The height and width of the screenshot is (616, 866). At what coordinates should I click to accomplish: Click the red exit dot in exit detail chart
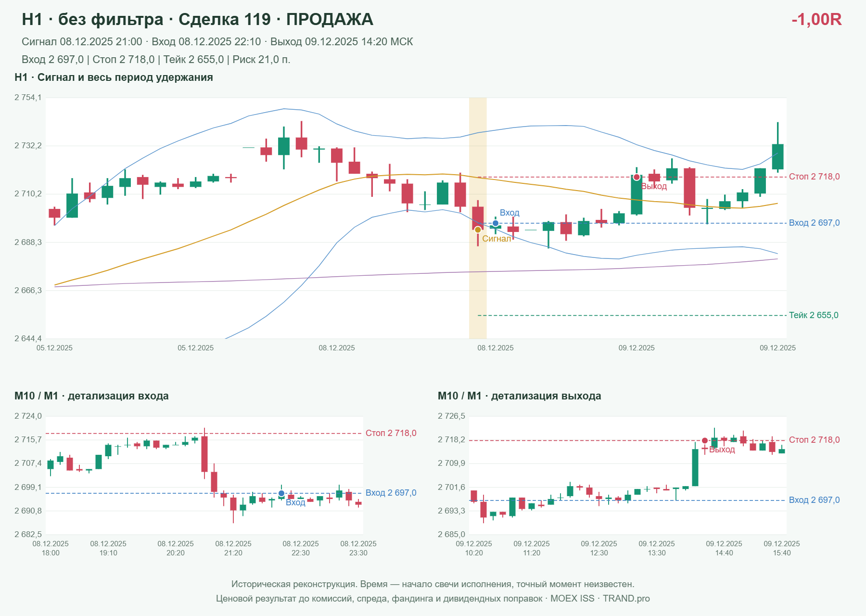(x=705, y=440)
